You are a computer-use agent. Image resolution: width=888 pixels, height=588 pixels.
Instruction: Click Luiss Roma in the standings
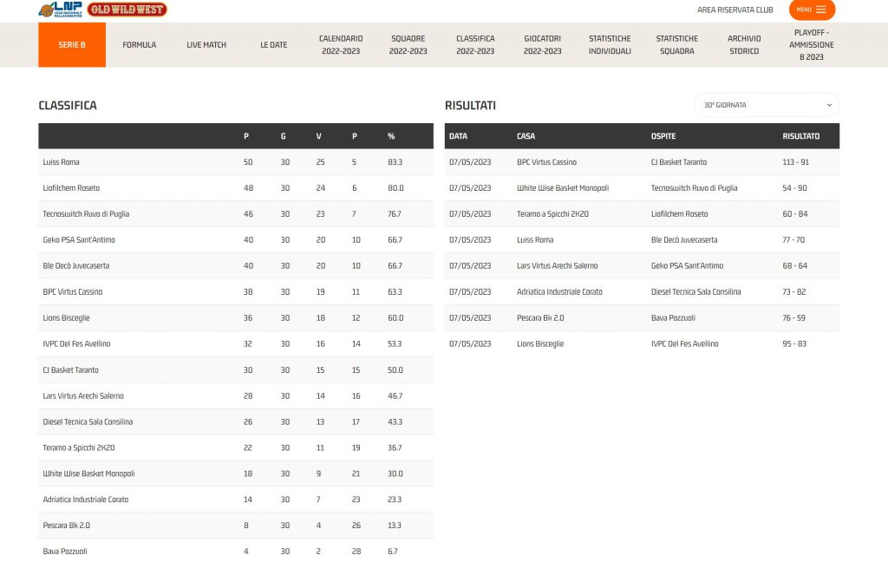(62, 162)
